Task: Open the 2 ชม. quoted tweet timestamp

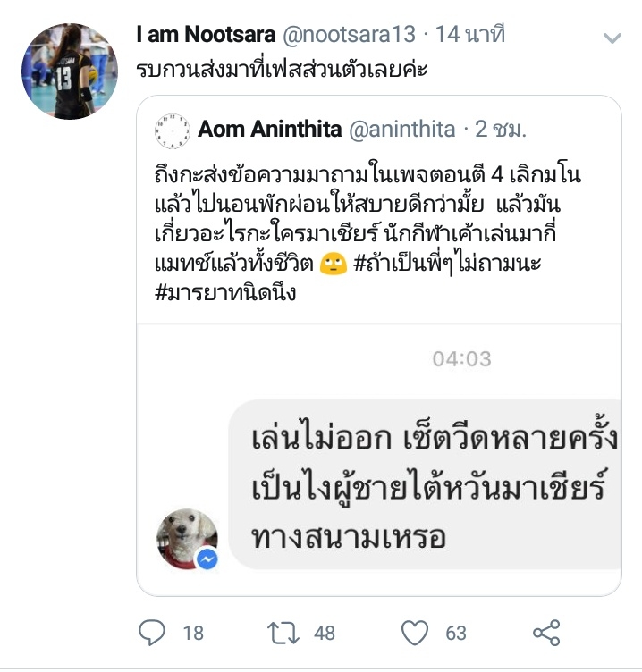Action: pyautogui.click(x=501, y=129)
